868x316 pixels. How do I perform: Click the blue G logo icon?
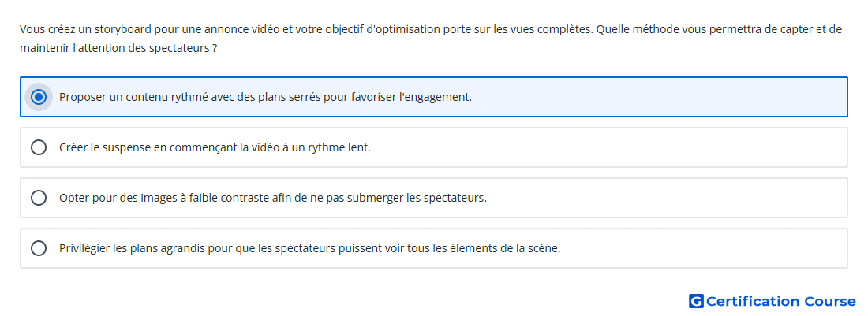(x=696, y=301)
